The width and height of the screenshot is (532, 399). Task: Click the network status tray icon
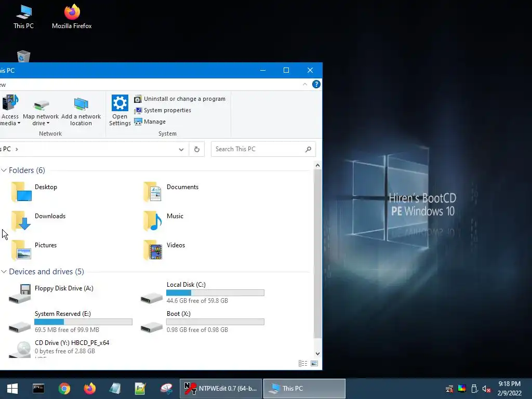click(449, 389)
